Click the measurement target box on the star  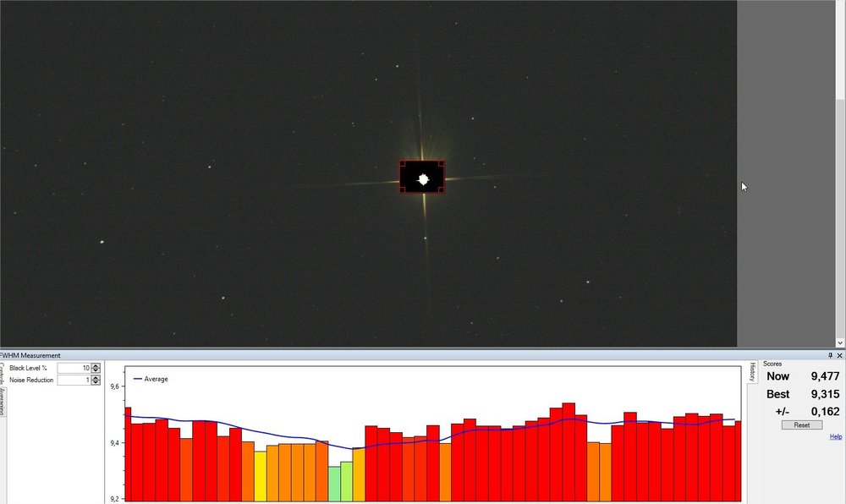coord(421,178)
